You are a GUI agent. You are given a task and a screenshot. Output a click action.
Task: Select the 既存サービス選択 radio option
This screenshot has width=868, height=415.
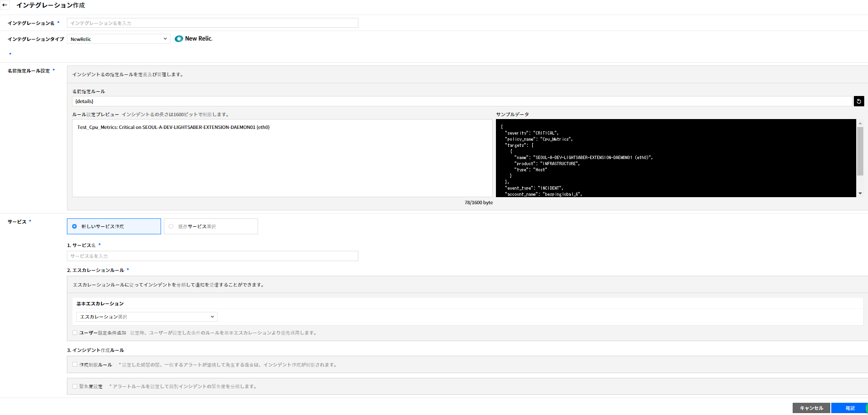click(x=171, y=226)
